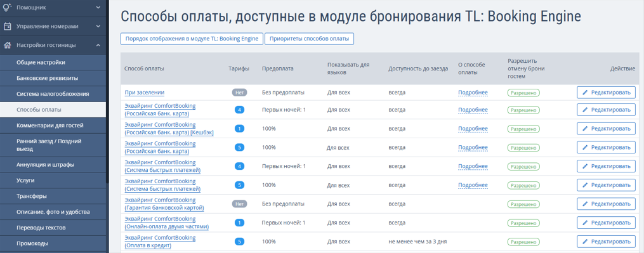This screenshot has width=644, height=253.
Task: Expand the Помощник section chevron
Action: (98, 7)
